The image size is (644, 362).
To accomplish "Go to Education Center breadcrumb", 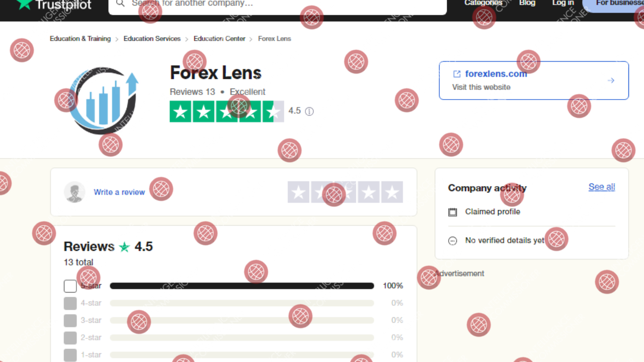I will [219, 39].
